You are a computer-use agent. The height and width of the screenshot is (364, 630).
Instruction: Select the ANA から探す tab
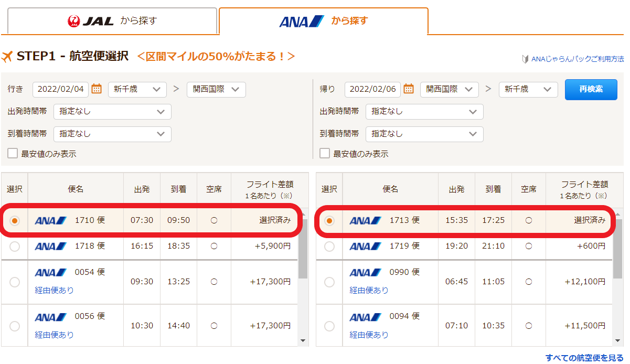(323, 21)
